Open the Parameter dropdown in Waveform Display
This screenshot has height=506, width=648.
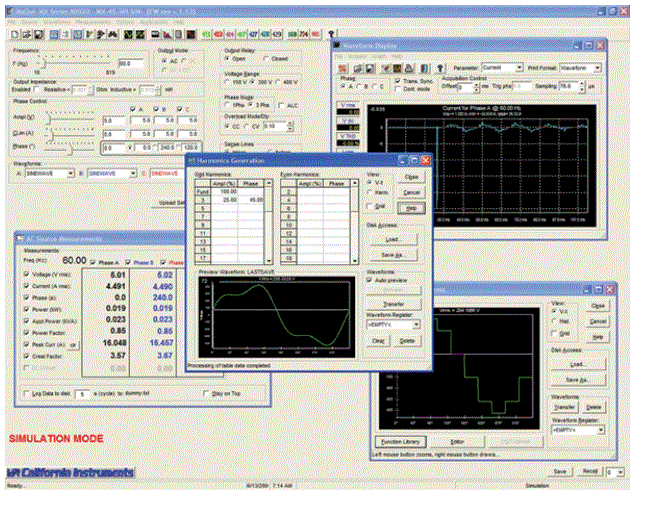pyautogui.click(x=519, y=68)
